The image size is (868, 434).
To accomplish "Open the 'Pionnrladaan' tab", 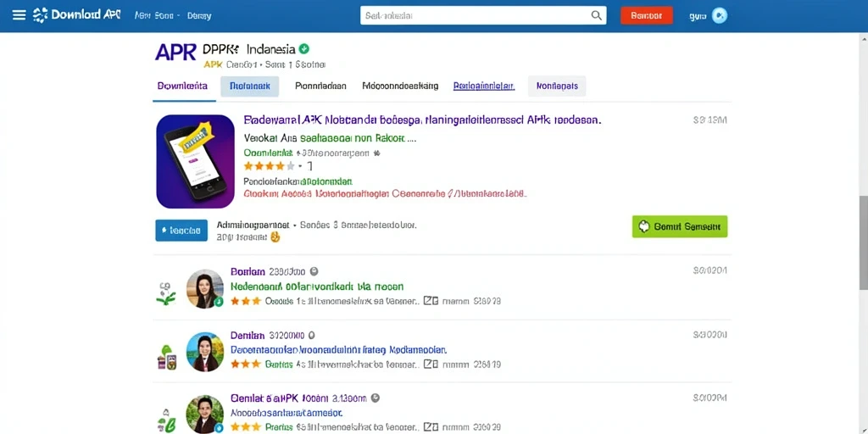I will point(320,86).
